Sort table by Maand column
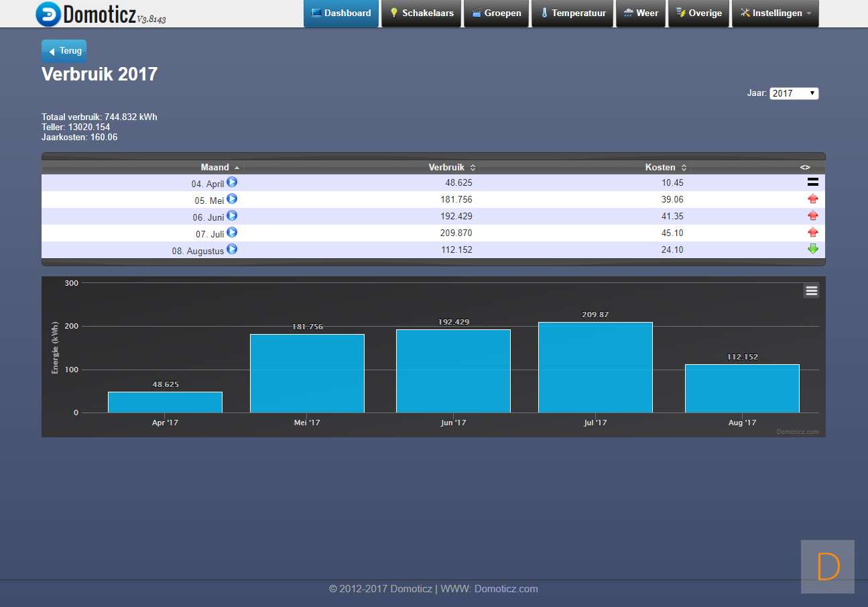This screenshot has width=868, height=607. (x=215, y=167)
